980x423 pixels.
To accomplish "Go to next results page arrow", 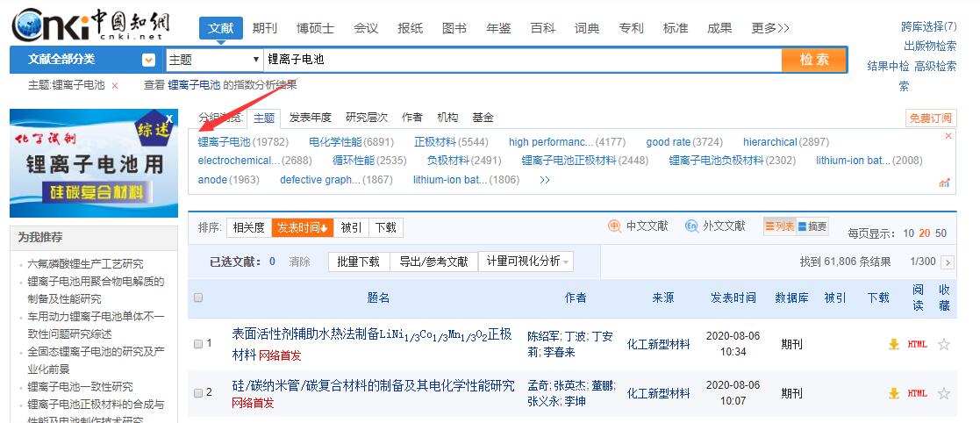I will tap(948, 262).
